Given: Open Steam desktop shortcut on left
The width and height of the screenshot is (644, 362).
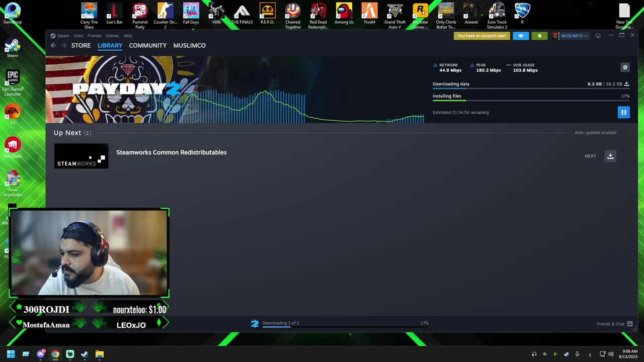Looking at the screenshot, I should (x=13, y=48).
